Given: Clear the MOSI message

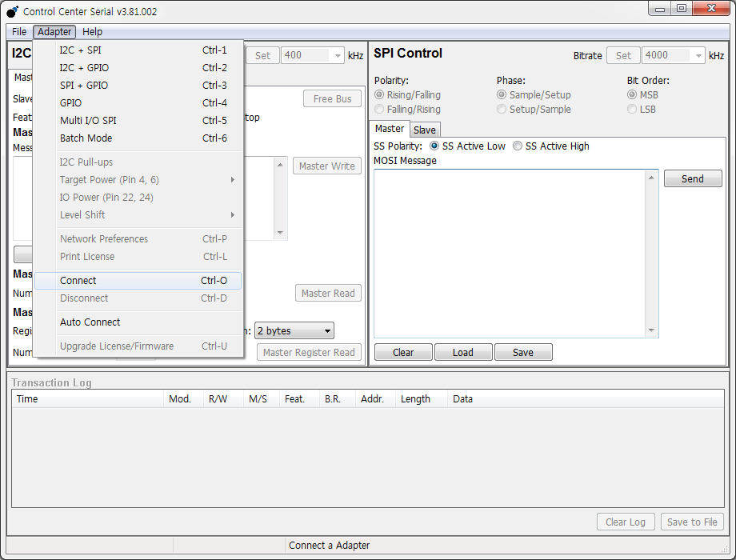Looking at the screenshot, I should tap(403, 353).
